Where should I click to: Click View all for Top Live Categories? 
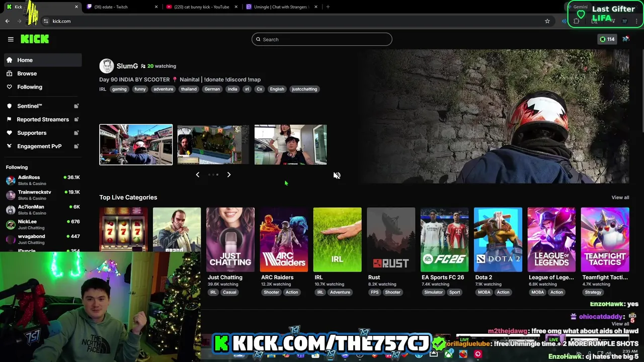click(x=620, y=198)
